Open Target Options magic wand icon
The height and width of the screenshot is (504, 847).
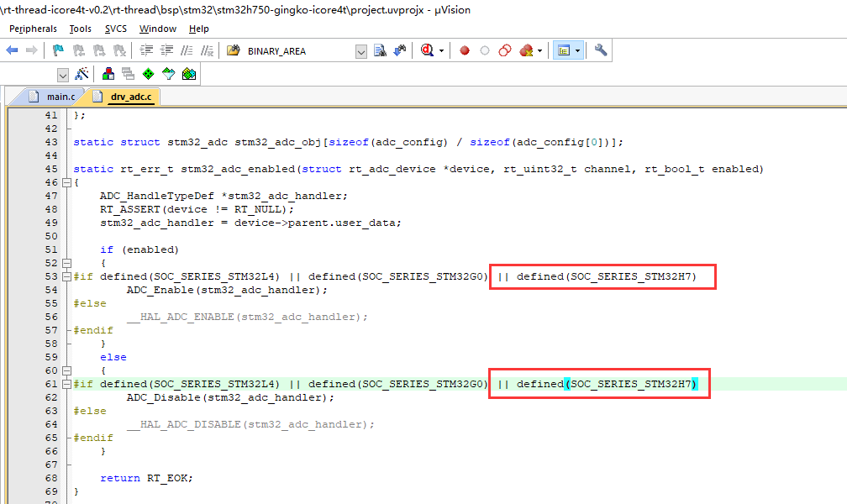coord(82,74)
